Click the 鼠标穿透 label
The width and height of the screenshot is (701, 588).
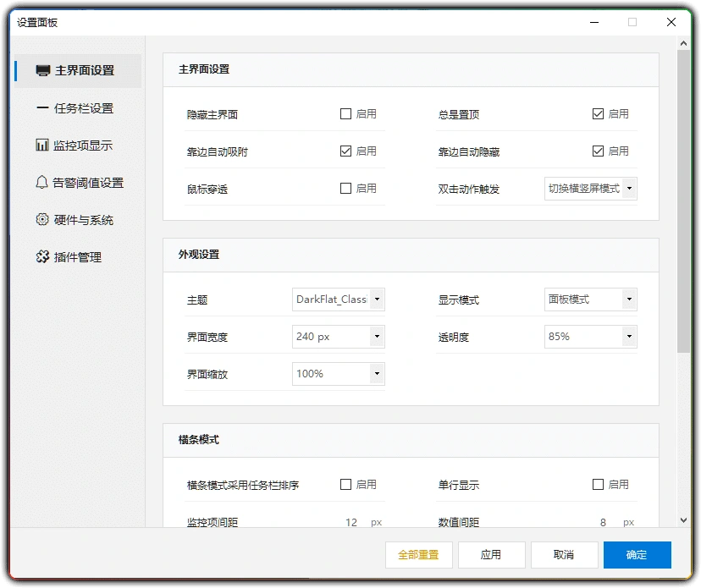(207, 190)
